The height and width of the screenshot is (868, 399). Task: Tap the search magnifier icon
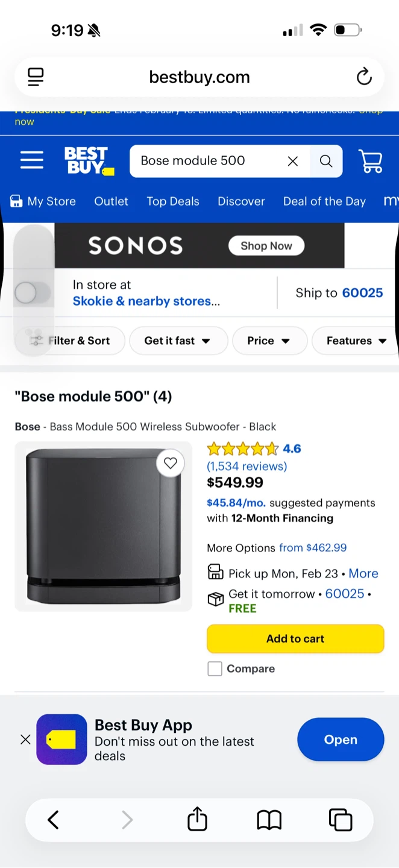[326, 161]
